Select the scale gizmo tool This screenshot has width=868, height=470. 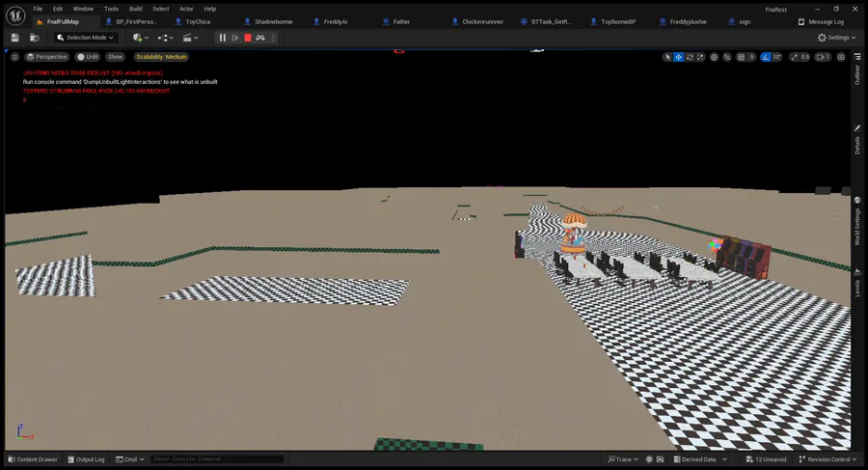point(701,57)
